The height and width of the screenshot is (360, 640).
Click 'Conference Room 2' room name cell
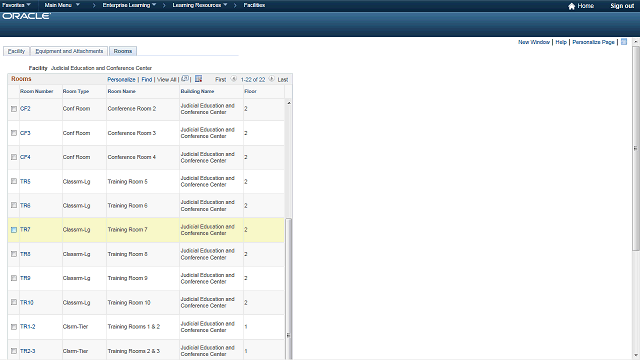click(132, 109)
